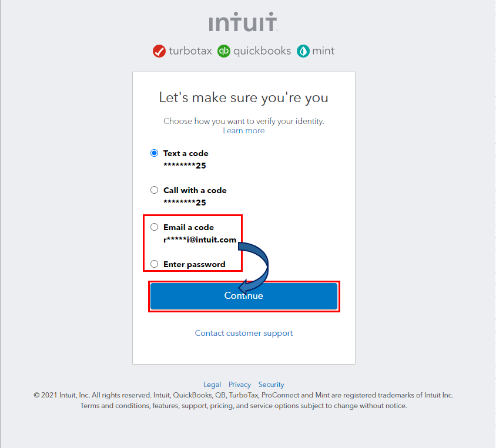
Task: Click the teal Mint leaf icon
Action: coord(303,51)
